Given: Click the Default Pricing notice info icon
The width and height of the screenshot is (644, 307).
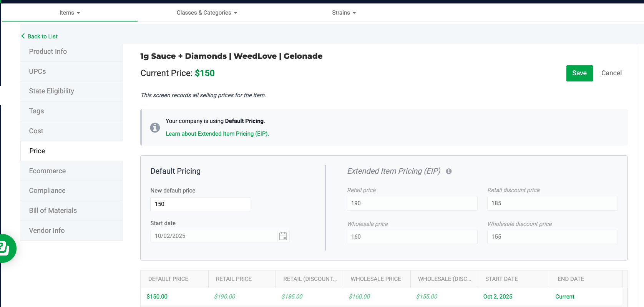Looking at the screenshot, I should coord(155,128).
